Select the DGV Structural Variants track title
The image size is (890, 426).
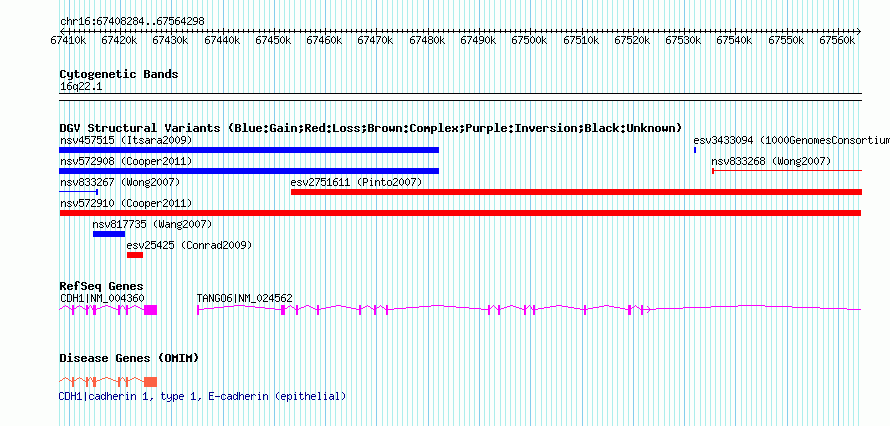371,128
